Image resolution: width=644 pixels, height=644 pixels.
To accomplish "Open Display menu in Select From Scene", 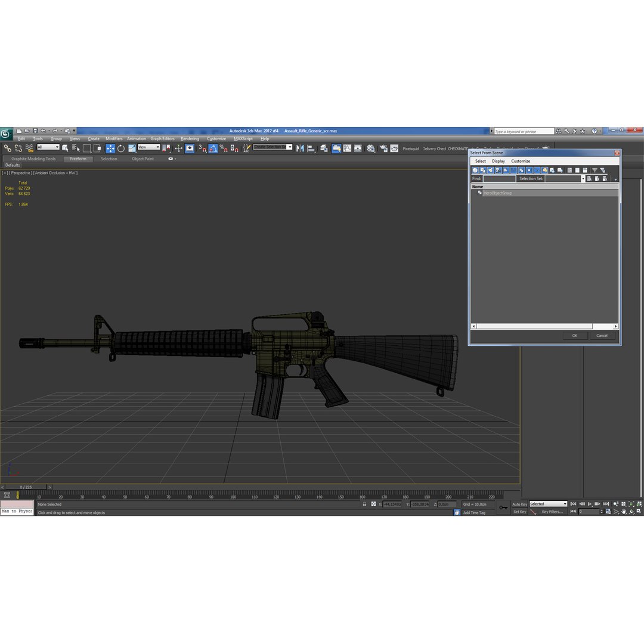I will tap(498, 161).
